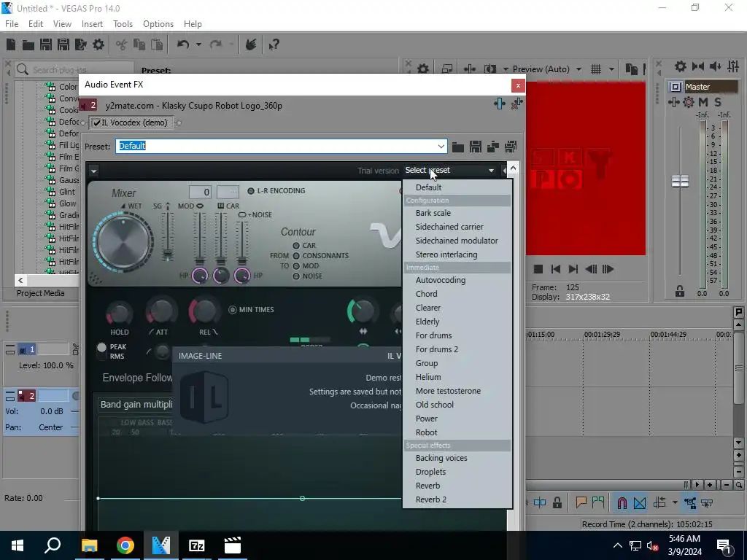Click the Save preset floppy icon
The width and height of the screenshot is (747, 560).
click(476, 147)
